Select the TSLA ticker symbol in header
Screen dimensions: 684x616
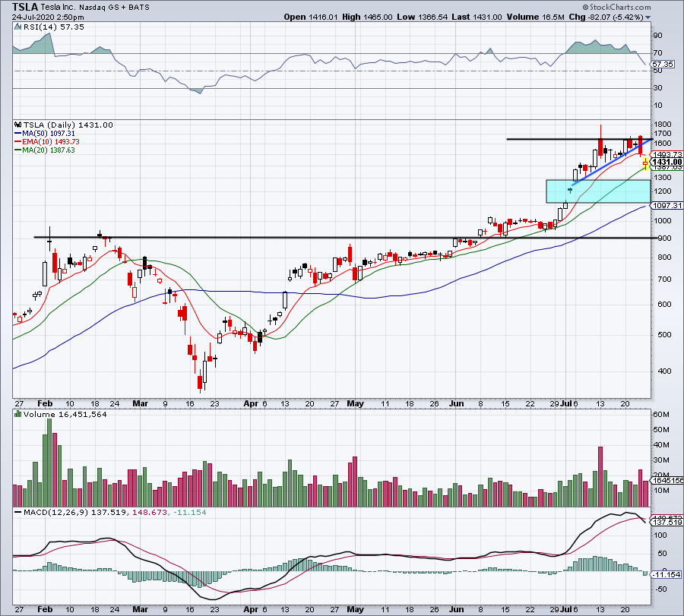point(25,7)
